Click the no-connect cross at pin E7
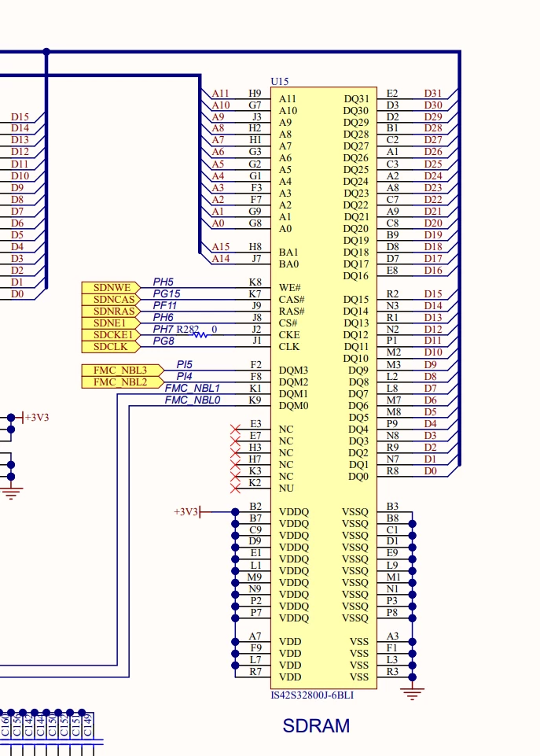Image resolution: width=540 pixels, height=756 pixels. point(235,441)
